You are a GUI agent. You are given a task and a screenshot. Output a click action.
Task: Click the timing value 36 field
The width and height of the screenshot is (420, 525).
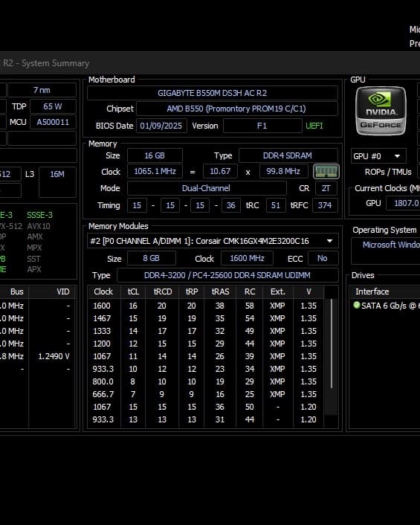230,205
